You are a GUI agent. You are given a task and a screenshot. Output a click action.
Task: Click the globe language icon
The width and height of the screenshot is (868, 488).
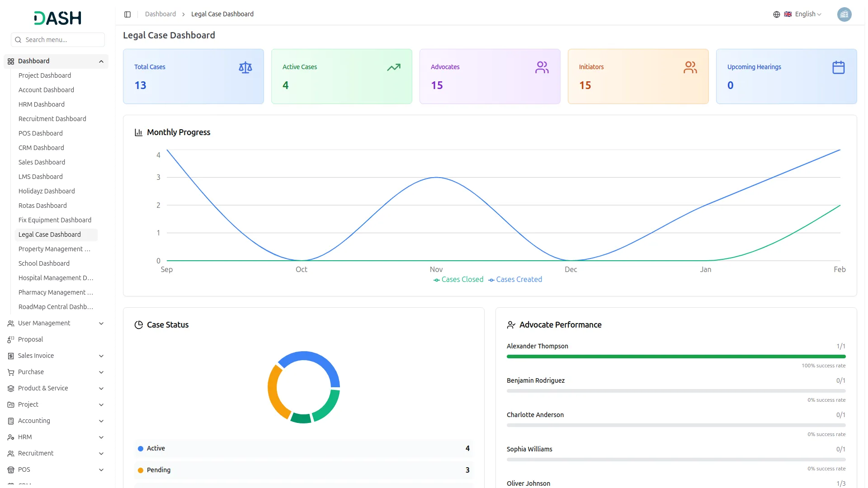tap(776, 14)
